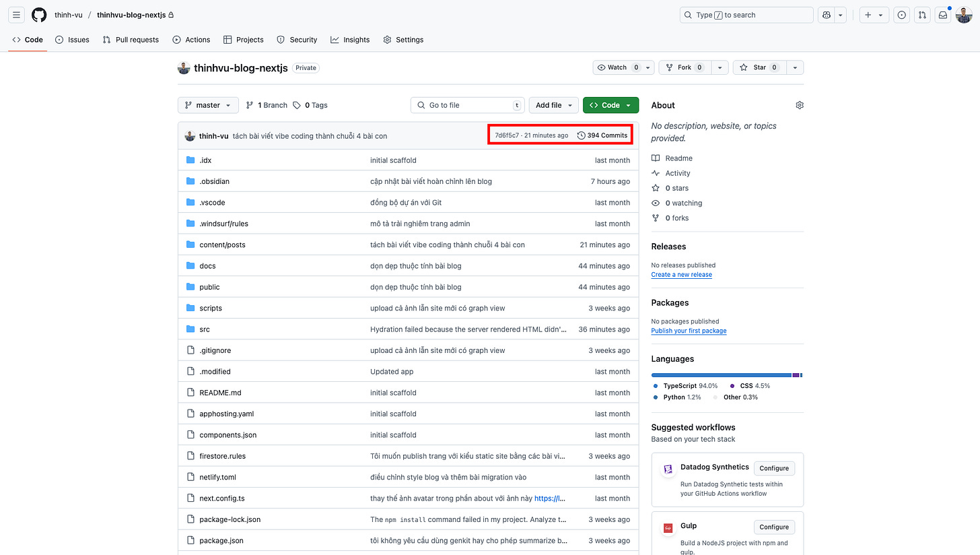Viewport: 980px width, 555px height.
Task: Focus the Go to file search field
Action: pyautogui.click(x=468, y=105)
